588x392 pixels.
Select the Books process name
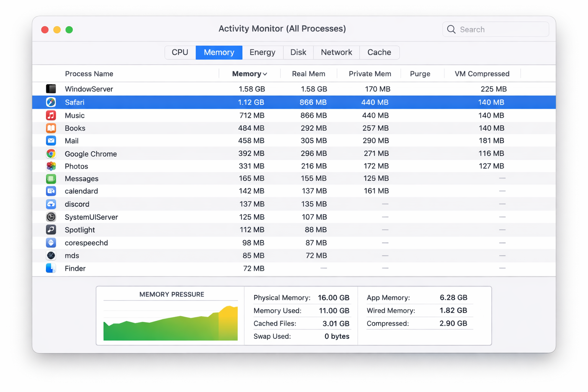(75, 128)
